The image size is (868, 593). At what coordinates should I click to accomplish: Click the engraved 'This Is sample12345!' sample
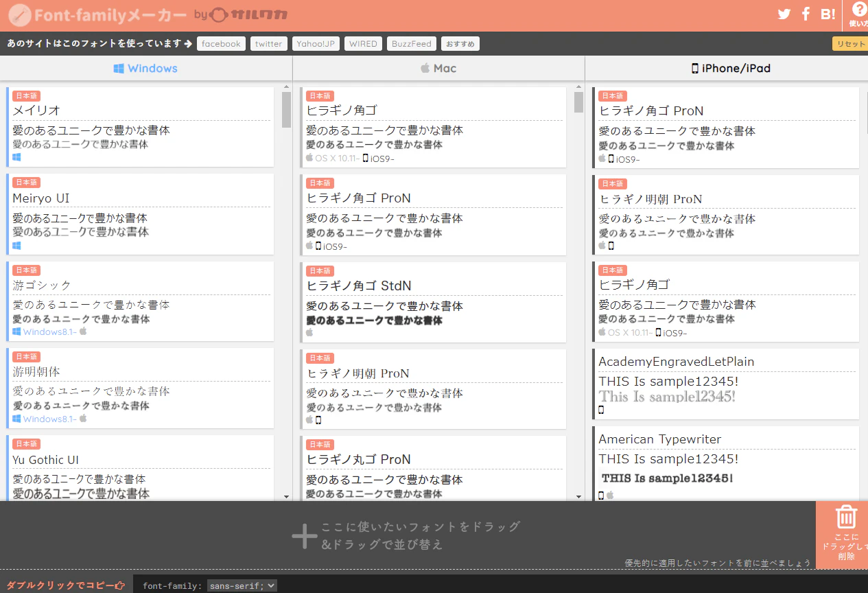[x=667, y=396]
